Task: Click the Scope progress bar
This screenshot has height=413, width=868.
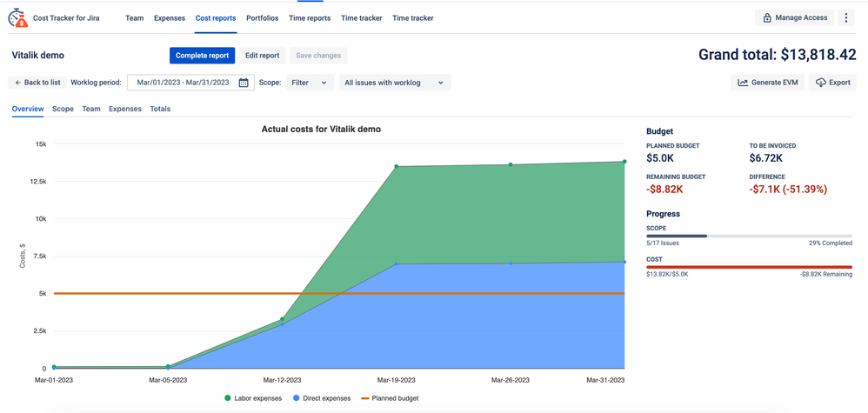Action: point(749,236)
